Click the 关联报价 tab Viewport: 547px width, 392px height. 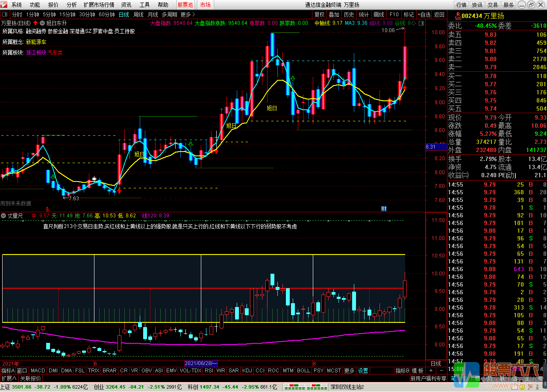[31, 378]
